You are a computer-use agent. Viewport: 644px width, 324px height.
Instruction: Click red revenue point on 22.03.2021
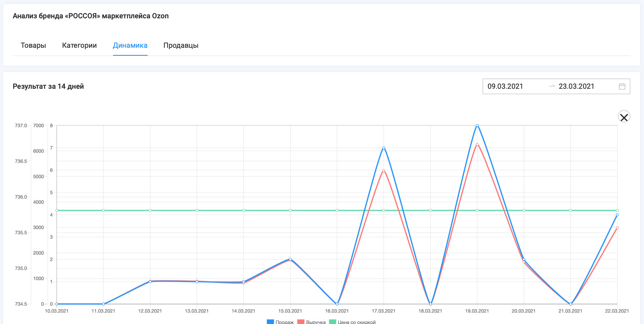point(617,228)
